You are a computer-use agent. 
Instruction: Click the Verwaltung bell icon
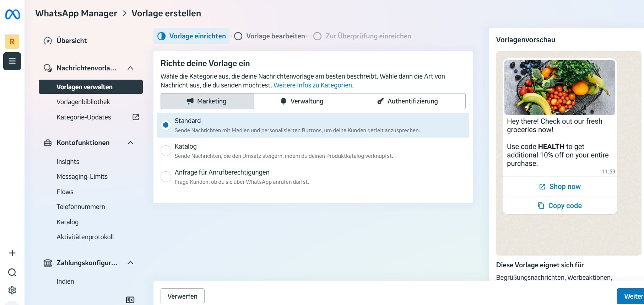click(283, 101)
